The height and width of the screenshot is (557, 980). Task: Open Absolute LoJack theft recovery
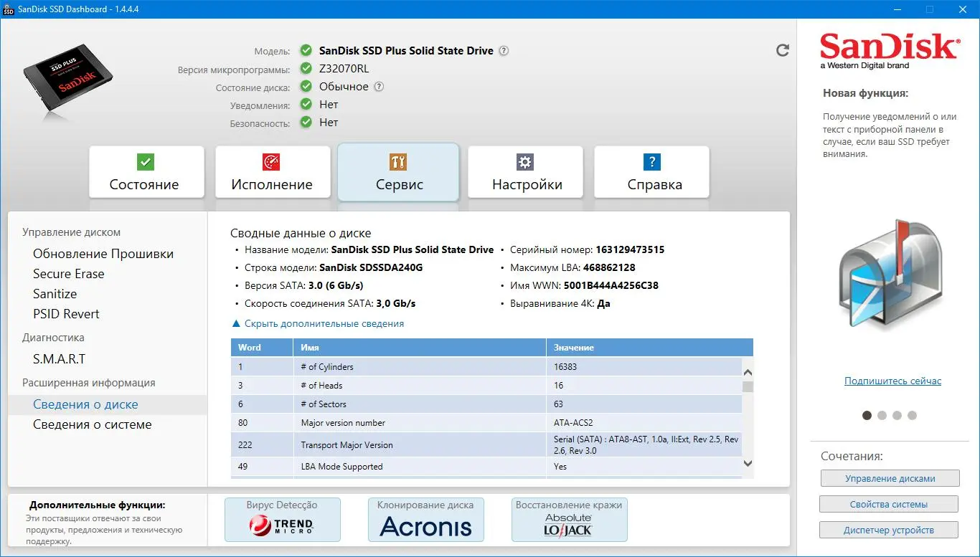570,520
